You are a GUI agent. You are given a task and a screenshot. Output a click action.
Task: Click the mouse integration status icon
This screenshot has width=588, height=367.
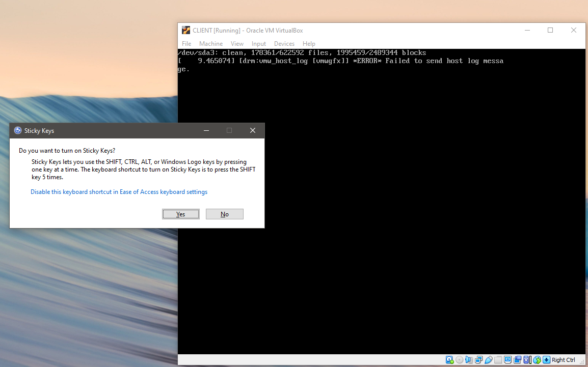pos(537,360)
